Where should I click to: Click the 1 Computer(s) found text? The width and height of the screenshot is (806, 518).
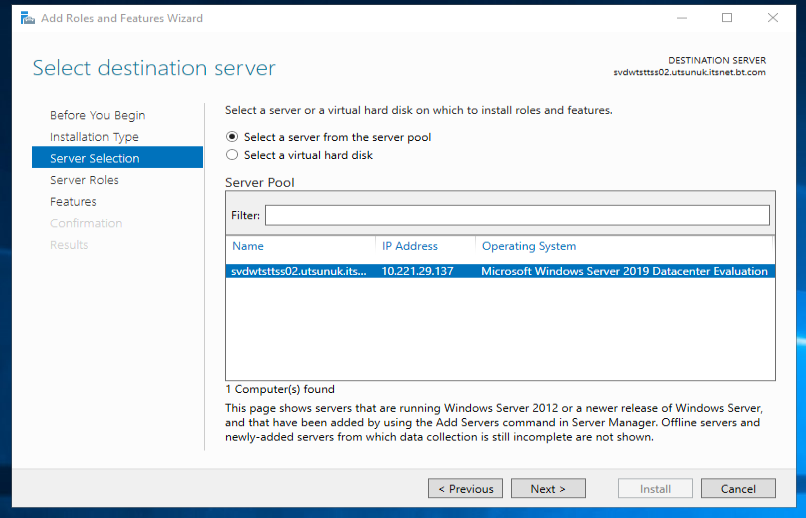[280, 389]
